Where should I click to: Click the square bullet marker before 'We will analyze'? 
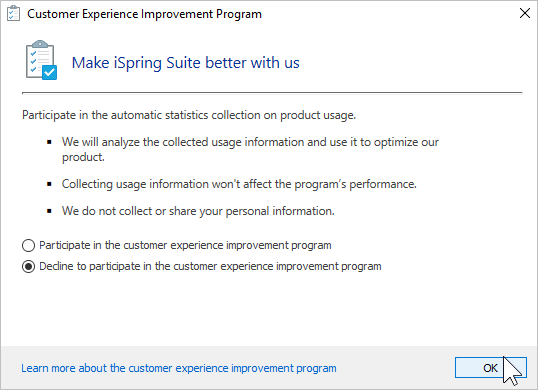click(49, 142)
